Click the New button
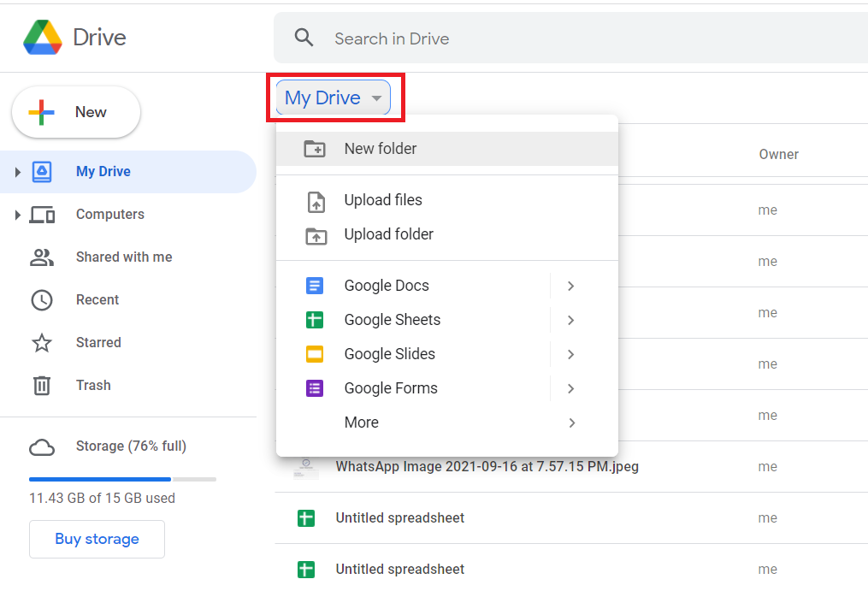The image size is (868, 591). click(x=76, y=112)
